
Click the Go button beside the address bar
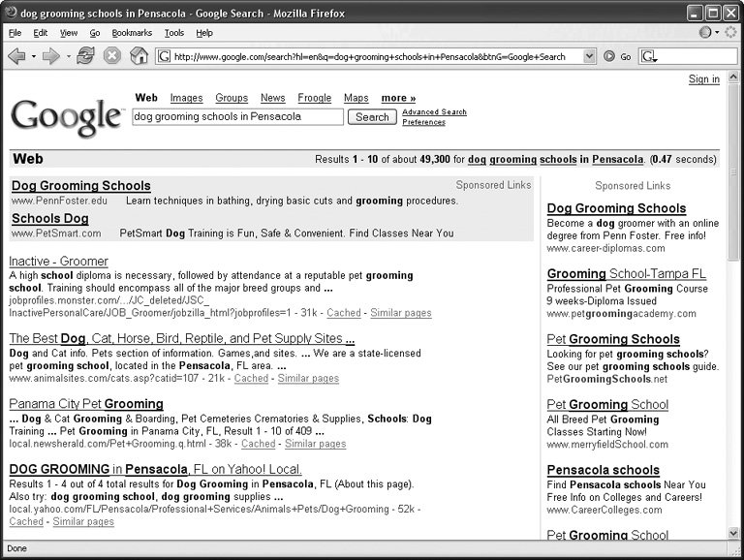tap(617, 56)
